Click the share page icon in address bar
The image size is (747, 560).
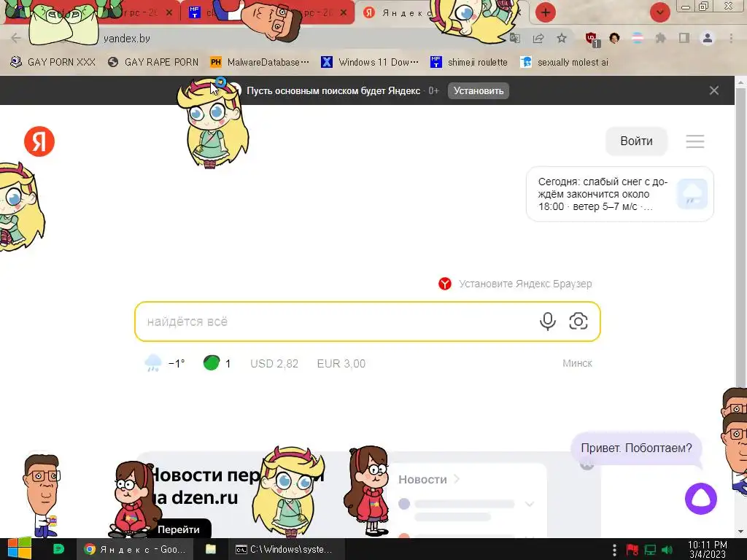pos(538,38)
